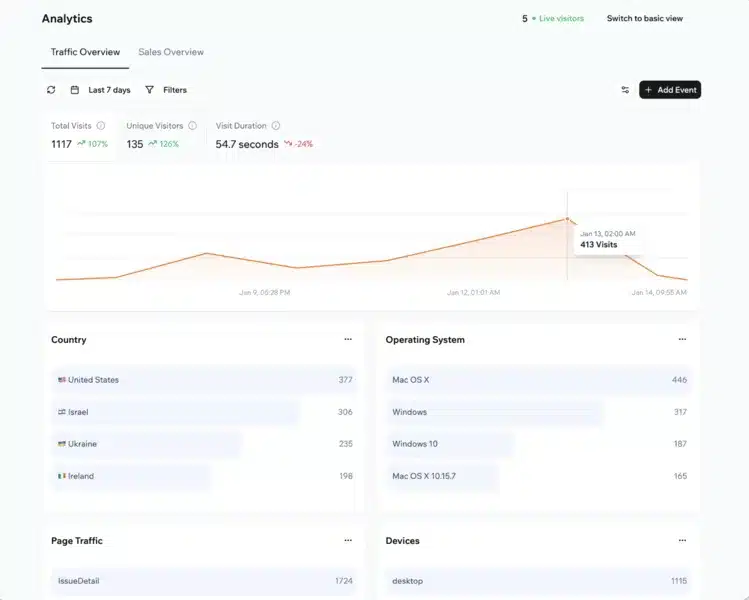Click the Mac OS X row
Screen dimensions: 749x600
click(539, 380)
